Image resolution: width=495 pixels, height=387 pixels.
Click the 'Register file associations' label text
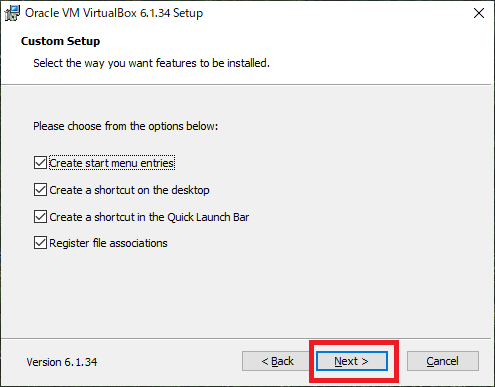pyautogui.click(x=108, y=243)
